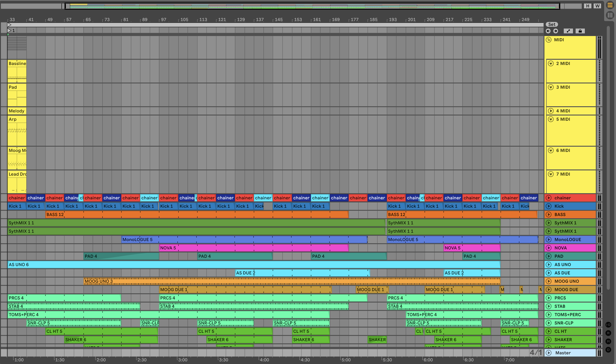The image size is (616, 364).
Task: Switch to Session view selector icon
Action: click(610, 15)
